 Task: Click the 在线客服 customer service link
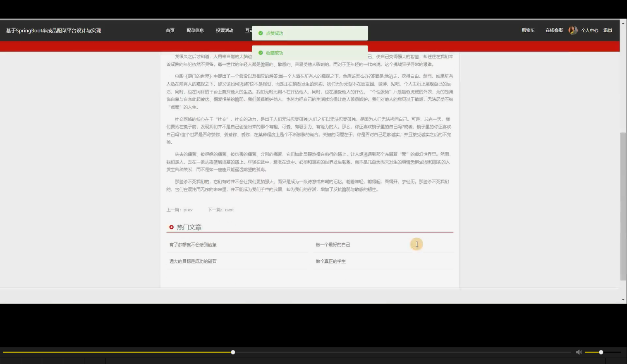(x=553, y=30)
